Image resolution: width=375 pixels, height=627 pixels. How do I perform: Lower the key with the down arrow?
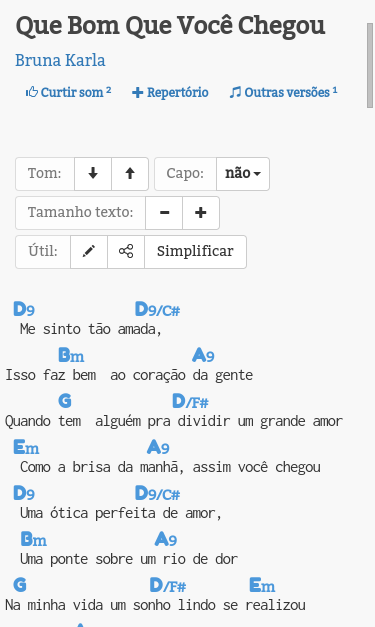pos(93,174)
